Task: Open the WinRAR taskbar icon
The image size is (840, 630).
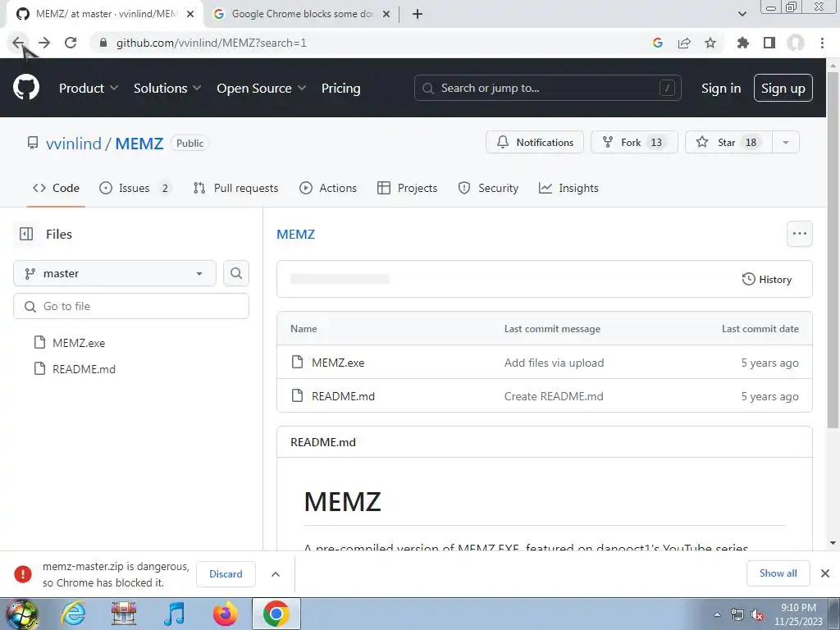Action: pyautogui.click(x=124, y=614)
